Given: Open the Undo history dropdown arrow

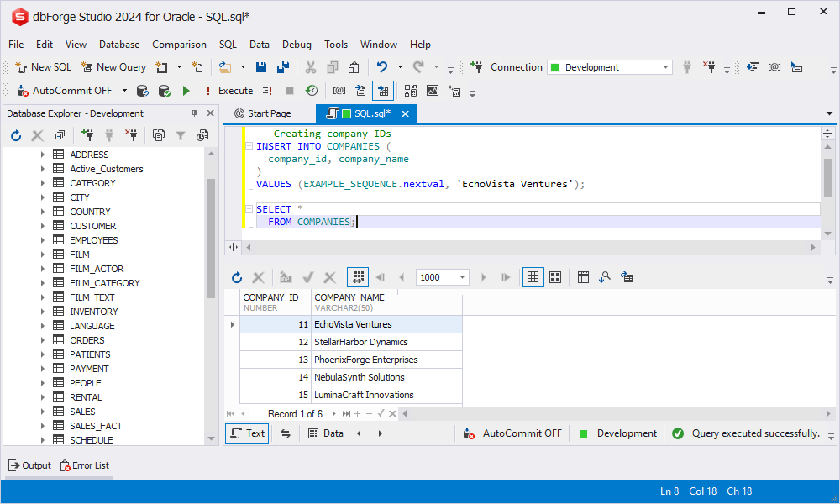Looking at the screenshot, I should (400, 67).
